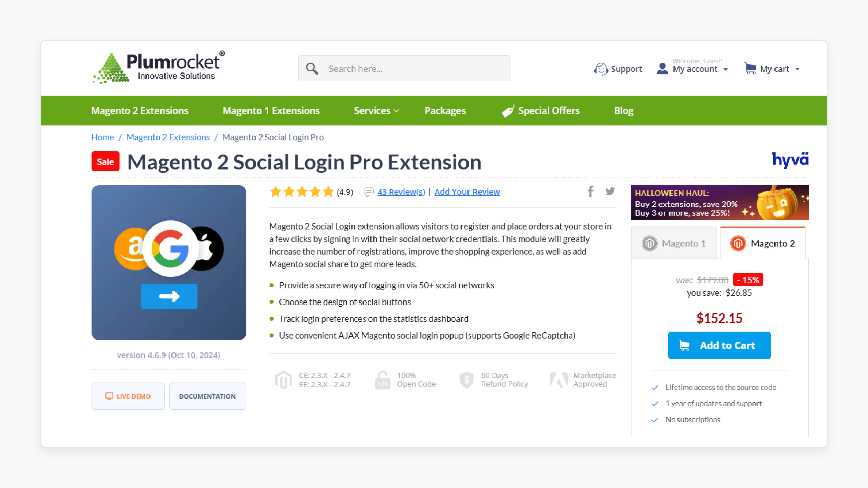Click the Add Your Review link

[466, 192]
